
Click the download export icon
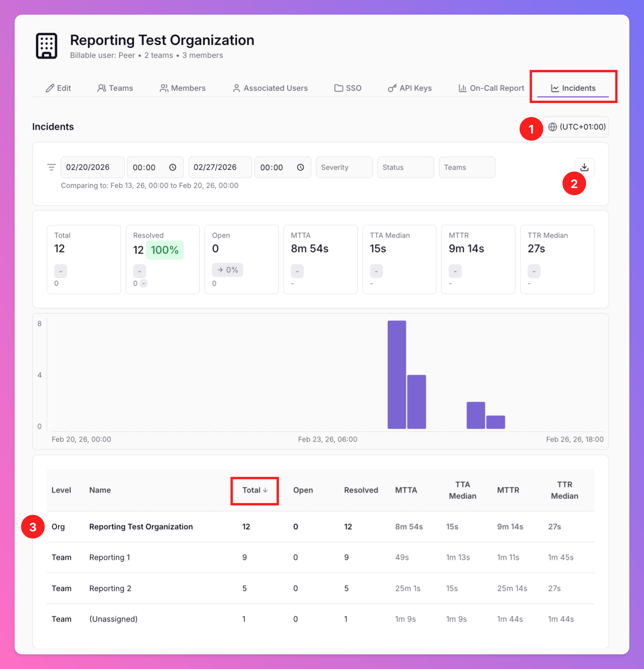pos(584,167)
